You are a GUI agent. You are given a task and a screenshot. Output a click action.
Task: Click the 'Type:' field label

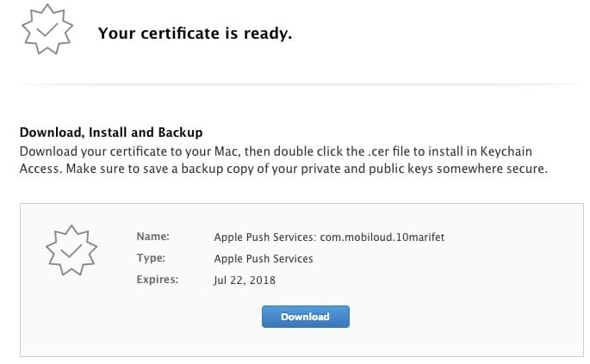151,258
